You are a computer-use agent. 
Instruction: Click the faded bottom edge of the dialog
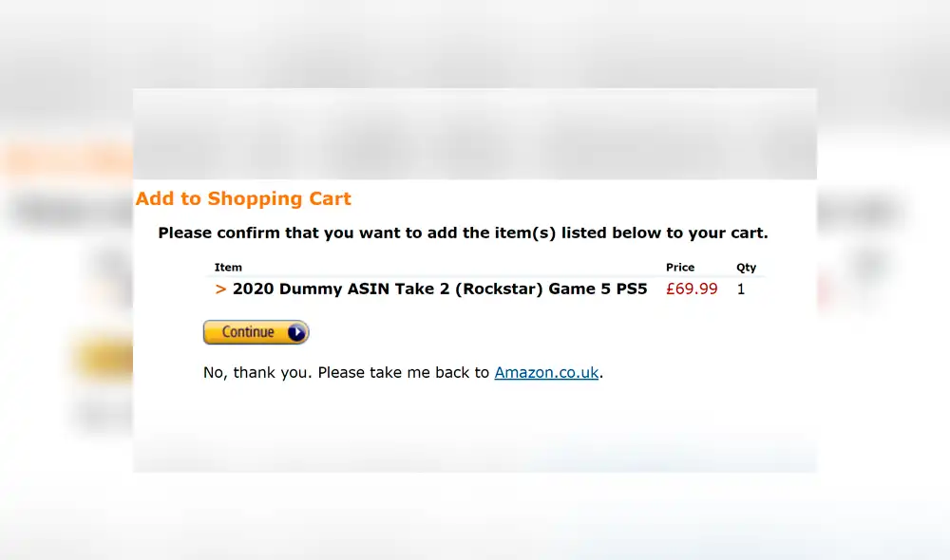[475, 458]
